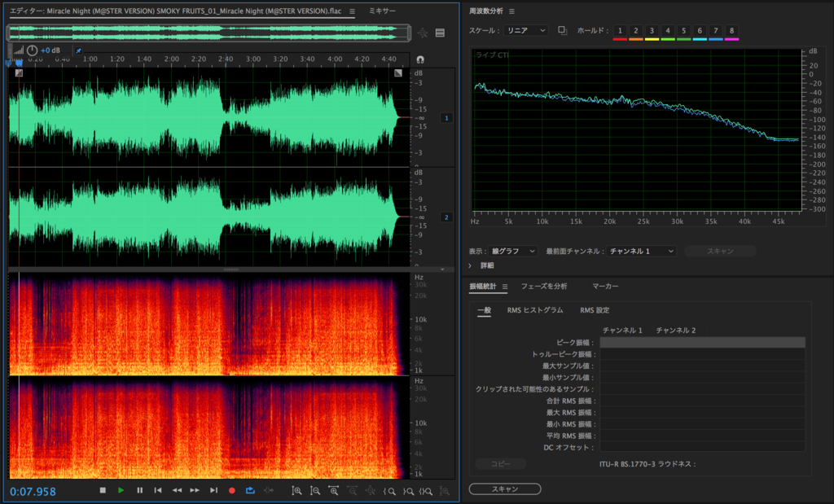Select the エディター file tab
This screenshot has width=834, height=504.
click(176, 11)
